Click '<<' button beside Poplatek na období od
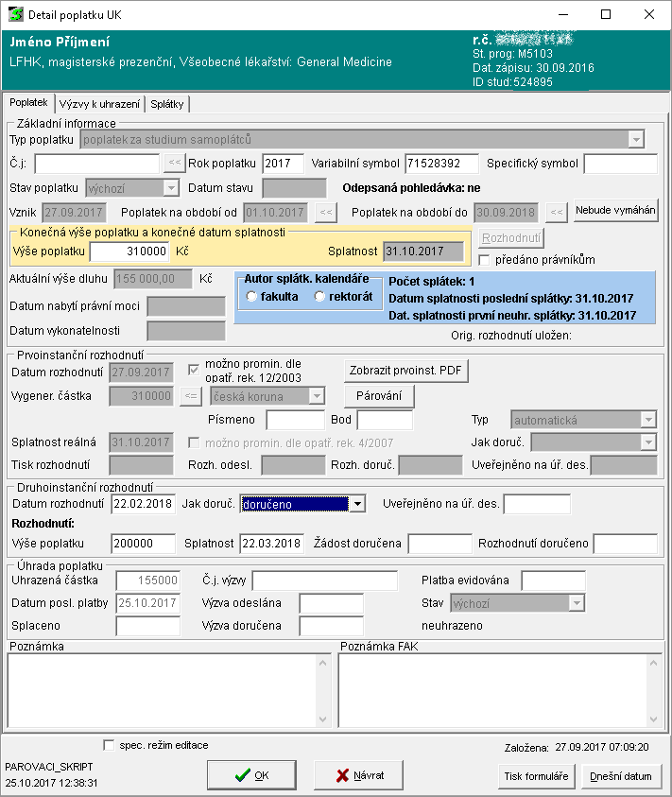 [x=325, y=212]
